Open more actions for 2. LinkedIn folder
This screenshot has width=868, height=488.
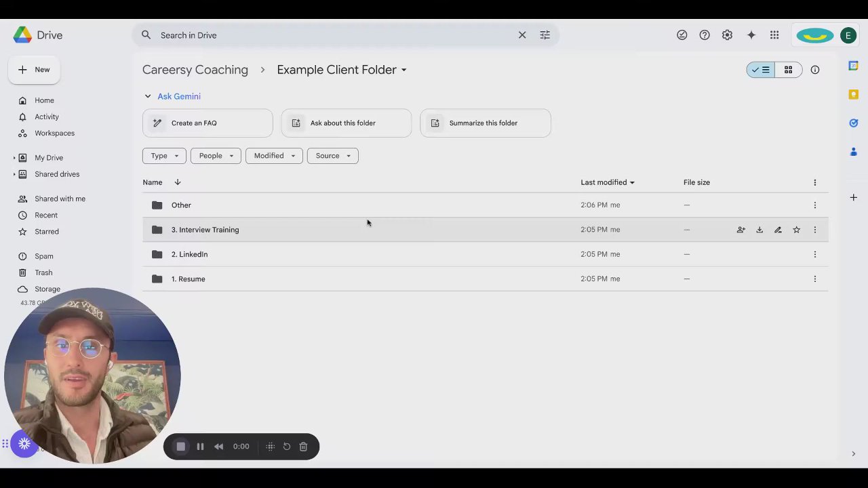pyautogui.click(x=814, y=254)
